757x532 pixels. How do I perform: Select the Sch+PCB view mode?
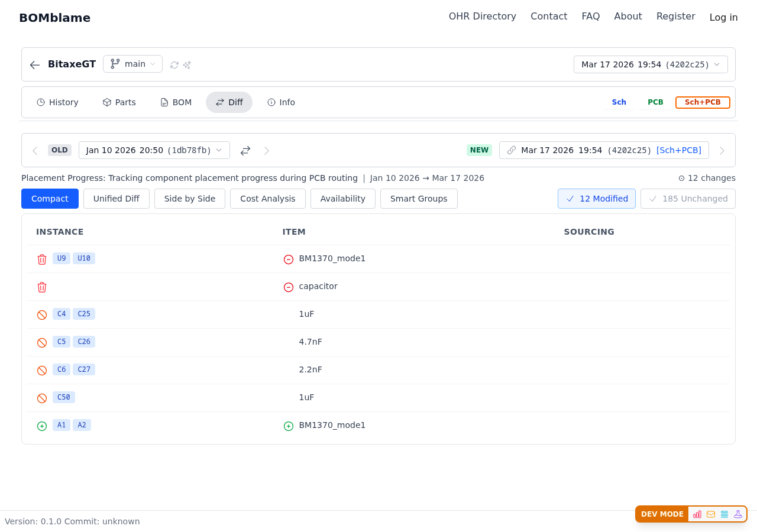coord(703,102)
